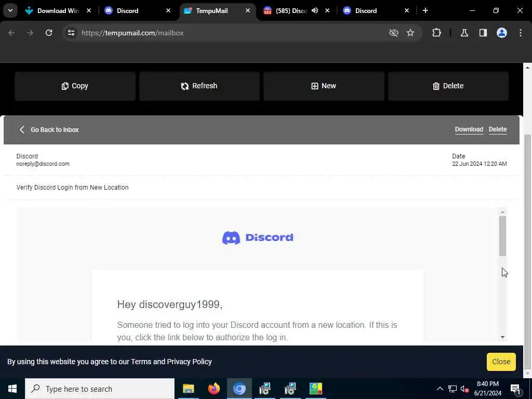This screenshot has width=532, height=399.
Task: Click the email scrollbar down arrow
Action: (502, 337)
